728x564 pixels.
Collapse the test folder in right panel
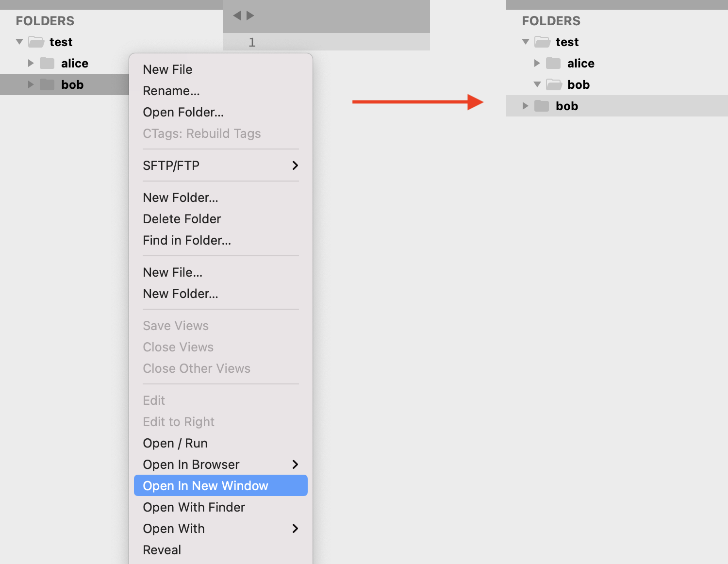[x=525, y=42]
